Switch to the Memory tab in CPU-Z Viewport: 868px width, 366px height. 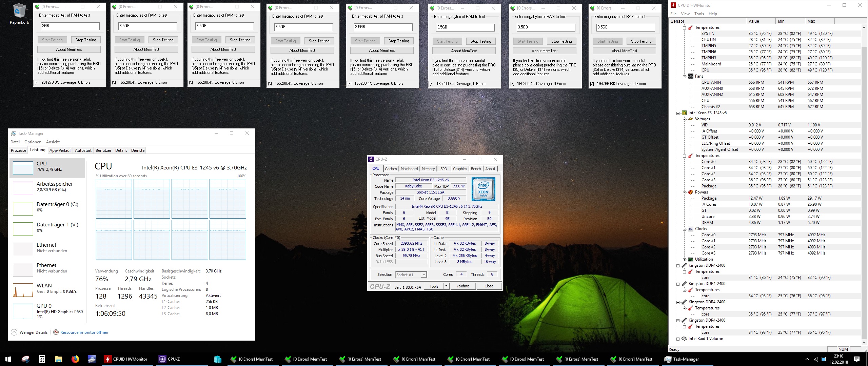(x=428, y=169)
